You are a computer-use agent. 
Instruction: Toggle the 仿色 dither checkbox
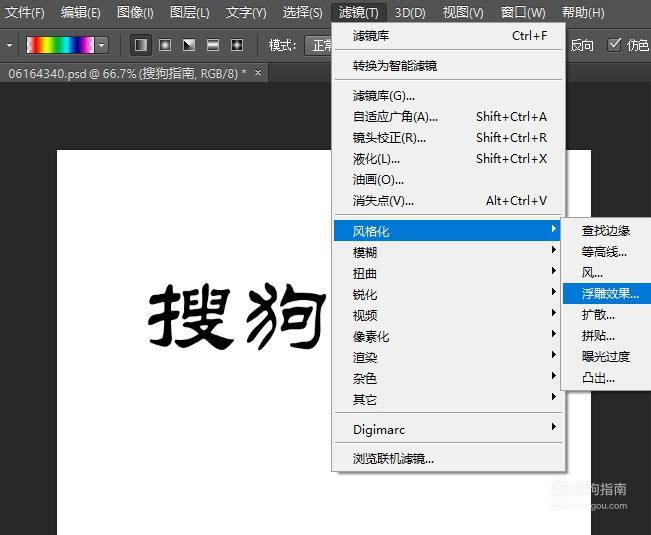pos(614,44)
